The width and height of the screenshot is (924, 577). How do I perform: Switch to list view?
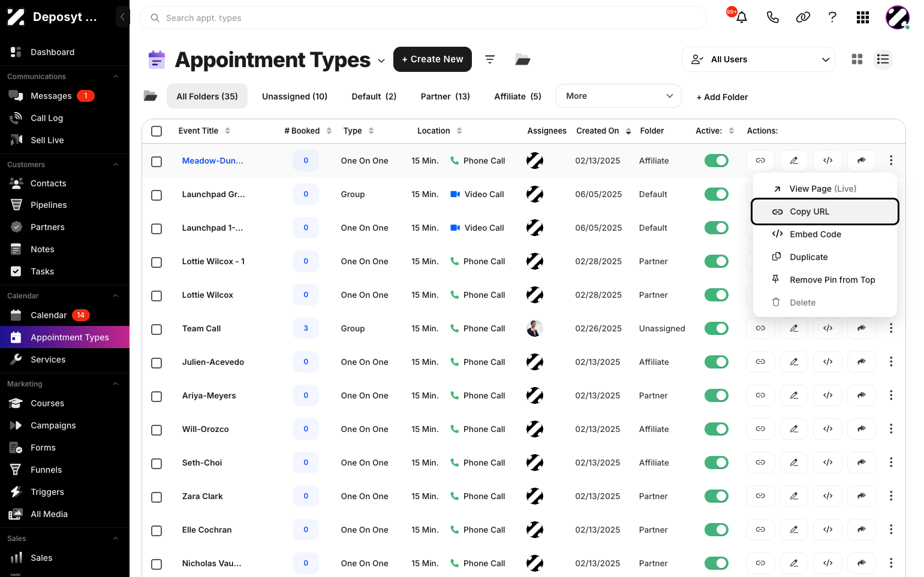pyautogui.click(x=883, y=59)
